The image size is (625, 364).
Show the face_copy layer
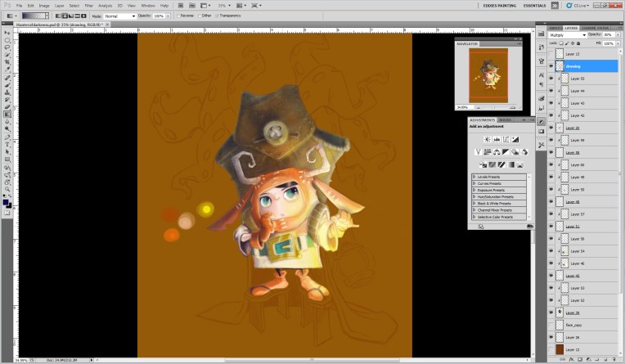click(x=551, y=325)
